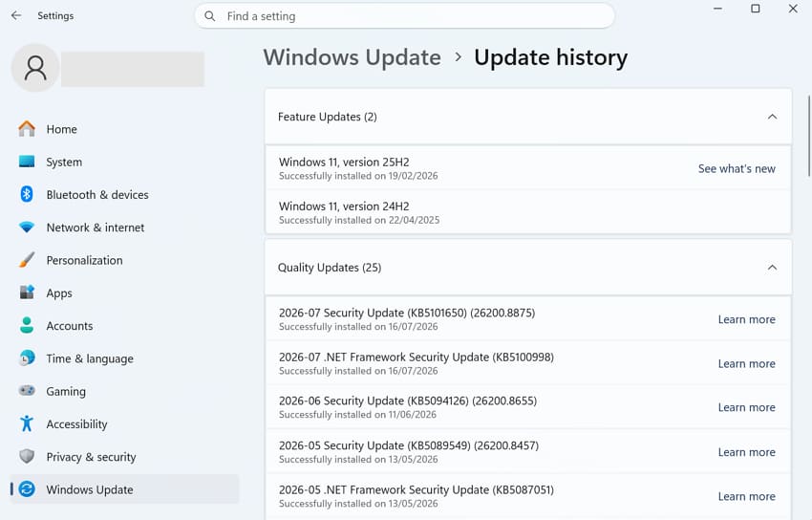812x520 pixels.
Task: Go to Bluetooth & devices
Action: click(x=124, y=194)
